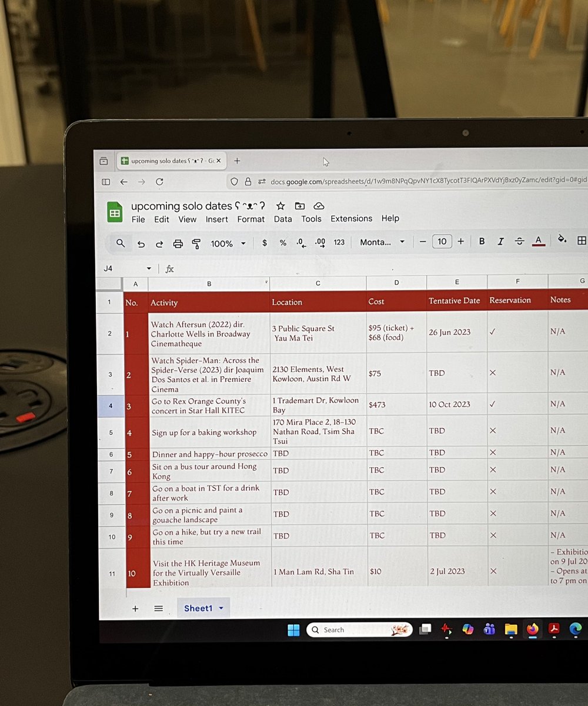Viewport: 588px width, 706px height.
Task: Star the spreadsheet
Action: click(280, 206)
